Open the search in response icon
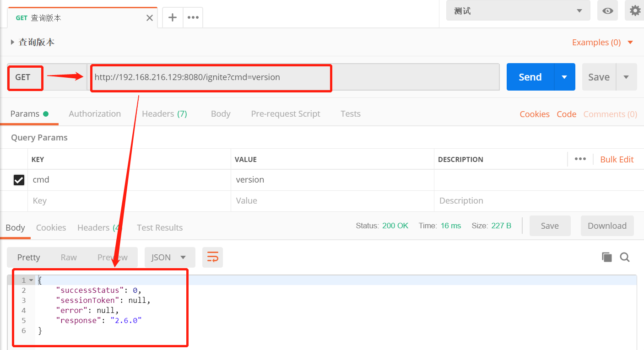Screen dimensions: 644x350 tap(625, 257)
